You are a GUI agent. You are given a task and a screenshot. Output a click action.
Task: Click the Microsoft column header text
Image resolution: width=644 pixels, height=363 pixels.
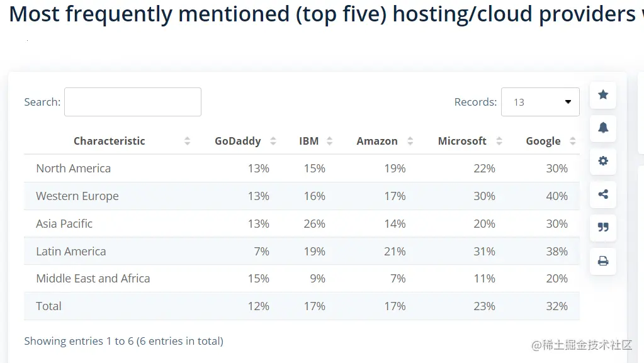[x=462, y=141]
